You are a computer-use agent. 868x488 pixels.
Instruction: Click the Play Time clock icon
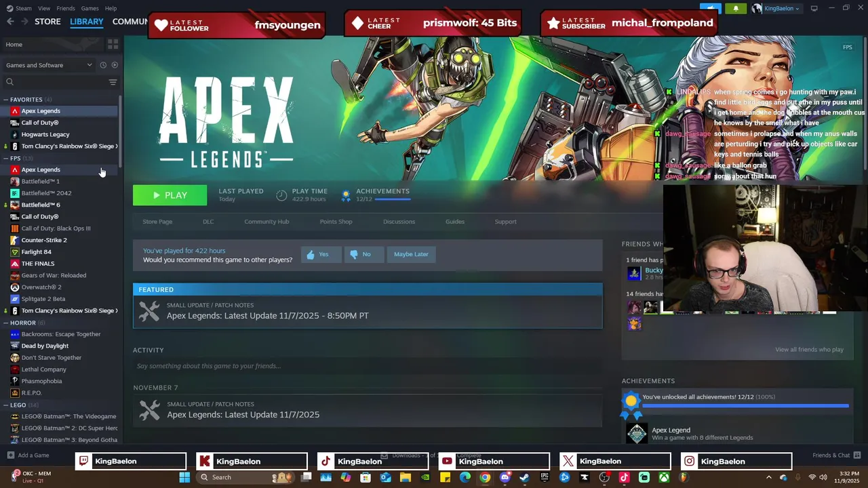[x=281, y=195]
